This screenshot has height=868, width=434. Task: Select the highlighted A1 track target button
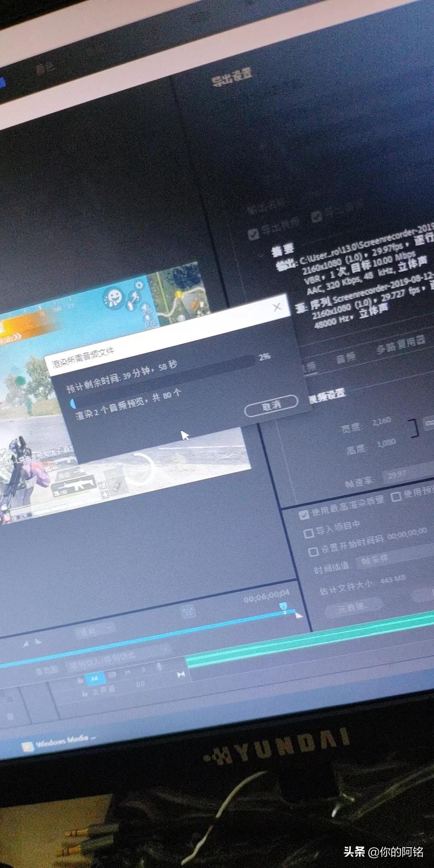[x=94, y=678]
